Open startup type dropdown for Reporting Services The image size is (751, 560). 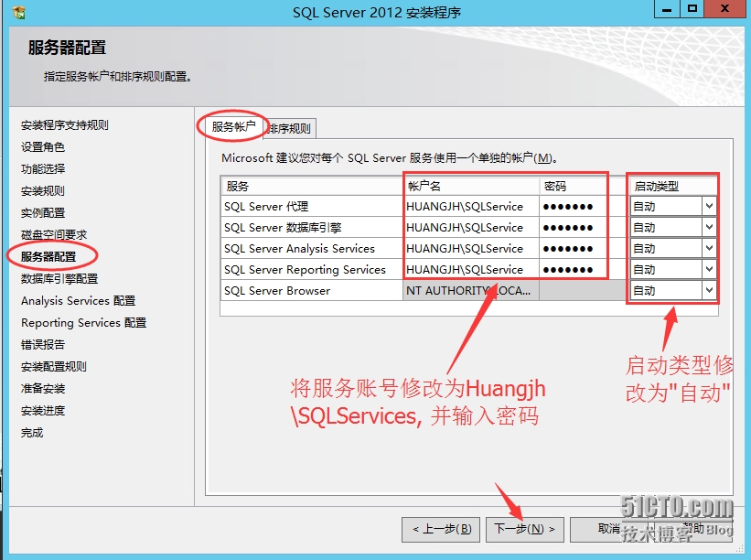point(709,270)
